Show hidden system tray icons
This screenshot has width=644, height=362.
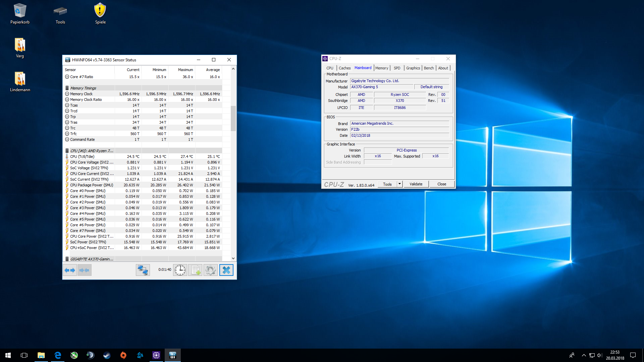[584, 355]
